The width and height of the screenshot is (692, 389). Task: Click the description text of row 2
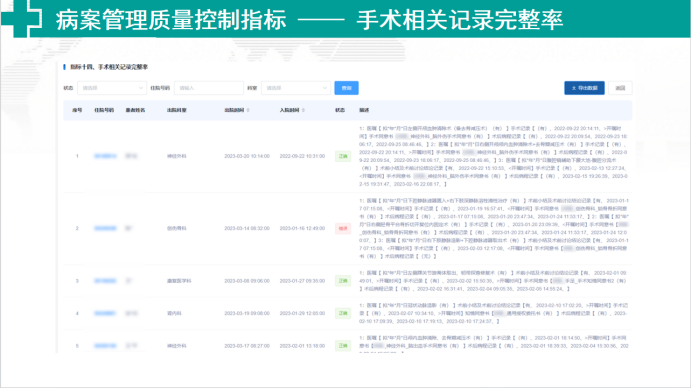click(494, 228)
